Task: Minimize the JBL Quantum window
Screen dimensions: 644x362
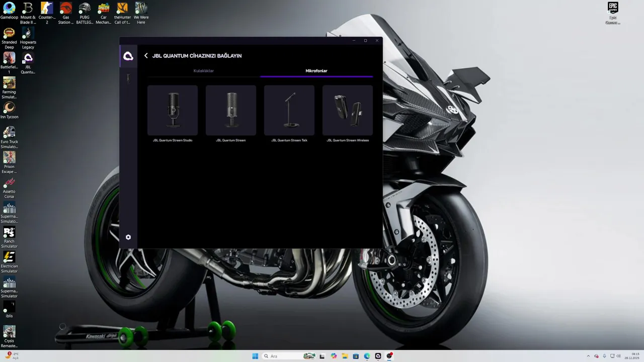Action: pos(354,41)
